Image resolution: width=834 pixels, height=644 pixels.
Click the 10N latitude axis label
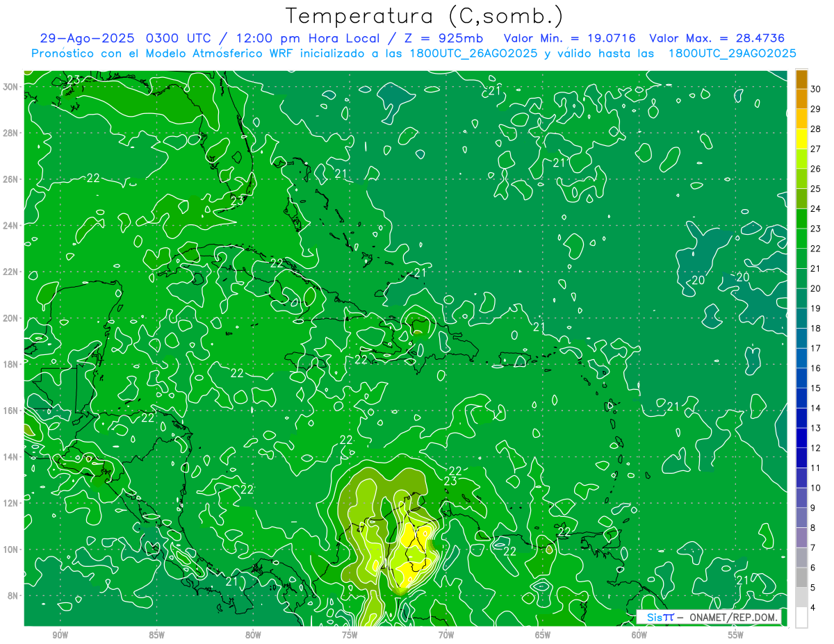coord(11,550)
